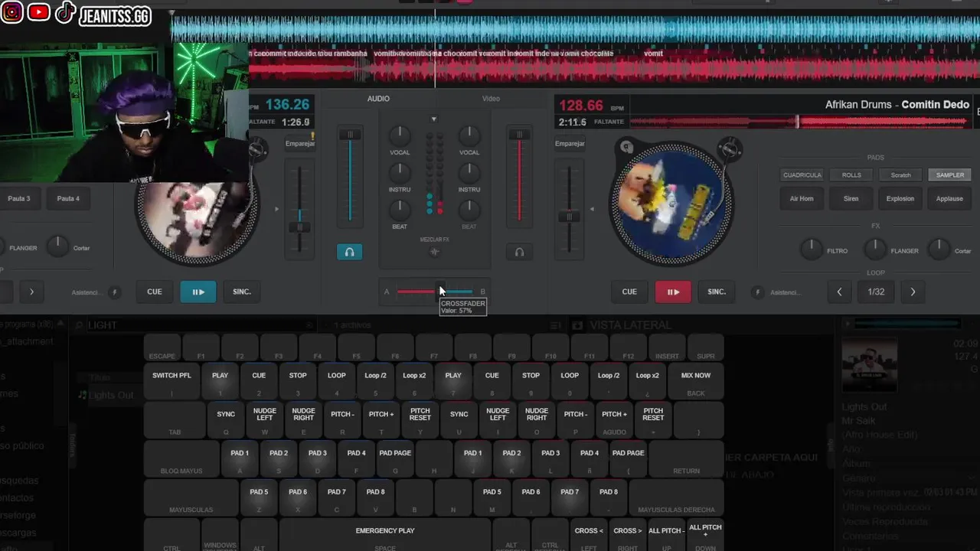
Task: Toggle right deck SINC. button
Action: [x=717, y=292]
